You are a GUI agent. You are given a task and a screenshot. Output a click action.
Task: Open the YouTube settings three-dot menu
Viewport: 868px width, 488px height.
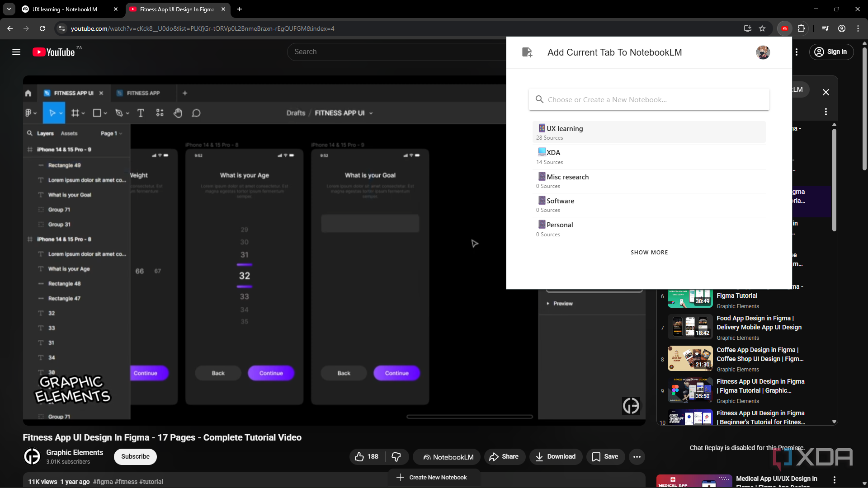click(797, 52)
